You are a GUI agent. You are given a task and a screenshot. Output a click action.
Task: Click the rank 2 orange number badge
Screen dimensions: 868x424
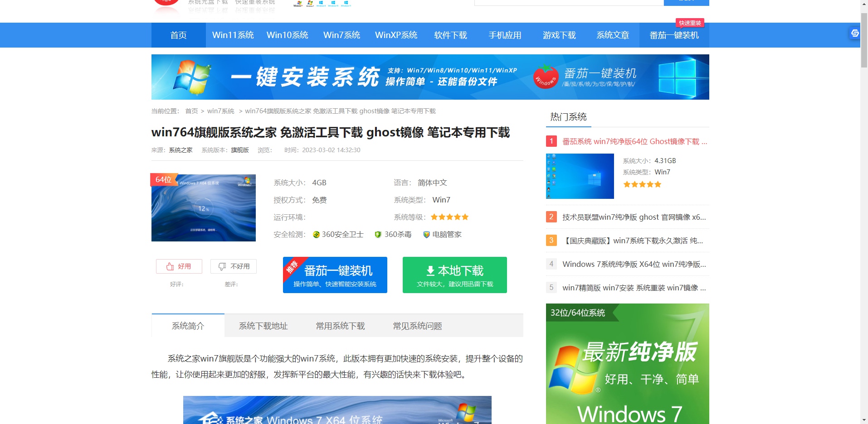click(551, 217)
